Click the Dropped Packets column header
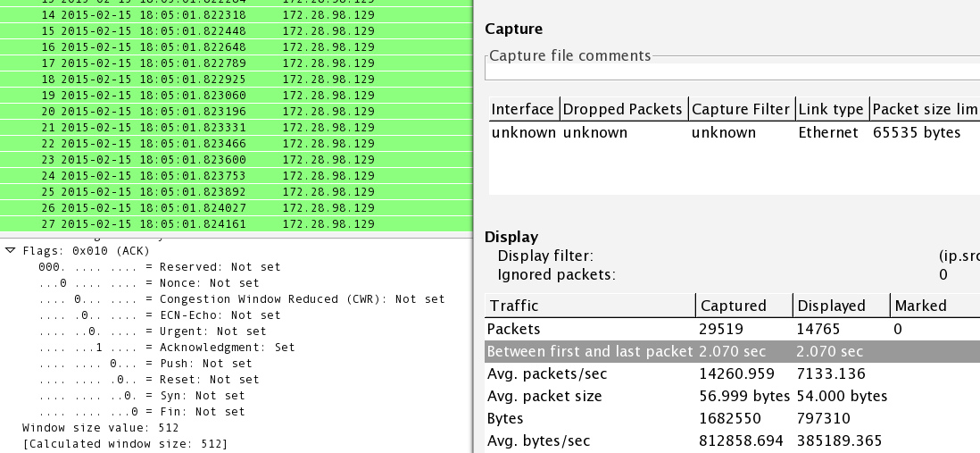Image resolution: width=980 pixels, height=453 pixels. click(623, 109)
